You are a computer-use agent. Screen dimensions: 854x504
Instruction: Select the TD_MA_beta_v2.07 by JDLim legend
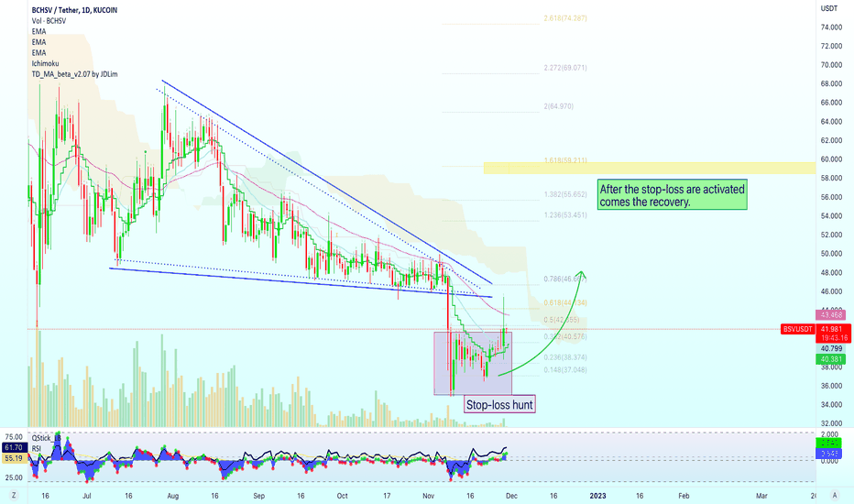tap(74, 74)
